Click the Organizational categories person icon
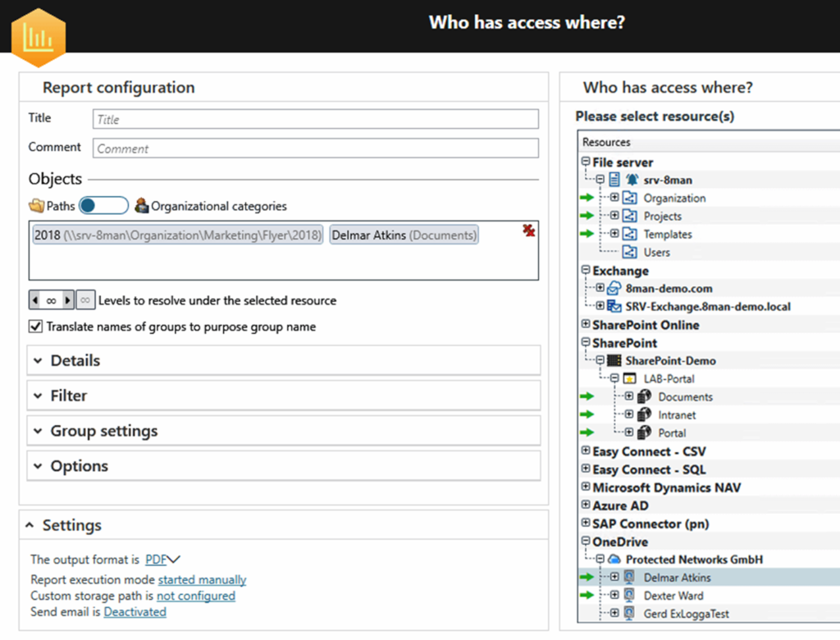This screenshot has height=640, width=840. [x=141, y=205]
